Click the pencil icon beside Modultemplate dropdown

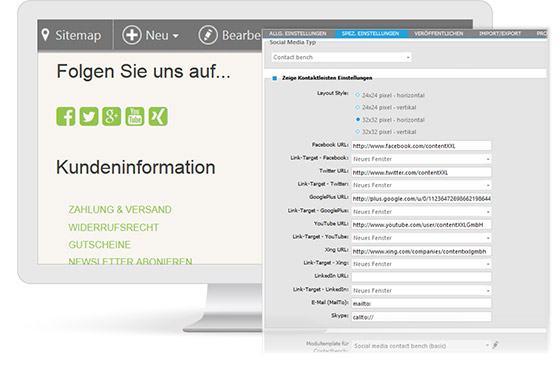coord(495,345)
